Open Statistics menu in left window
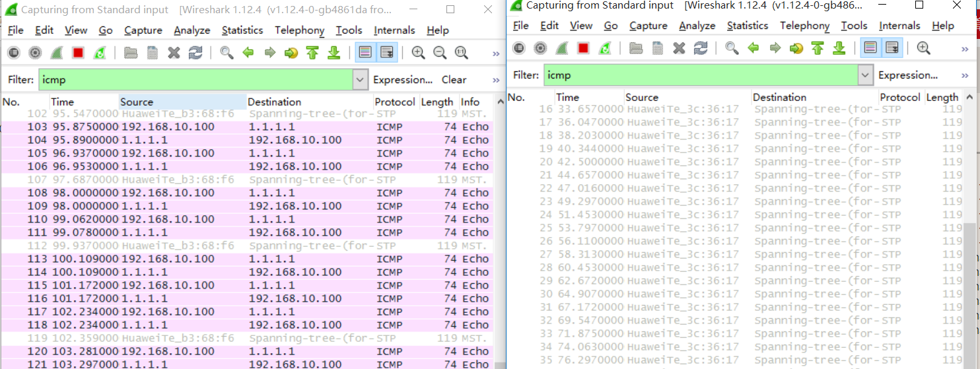The image size is (980, 369). click(x=242, y=30)
